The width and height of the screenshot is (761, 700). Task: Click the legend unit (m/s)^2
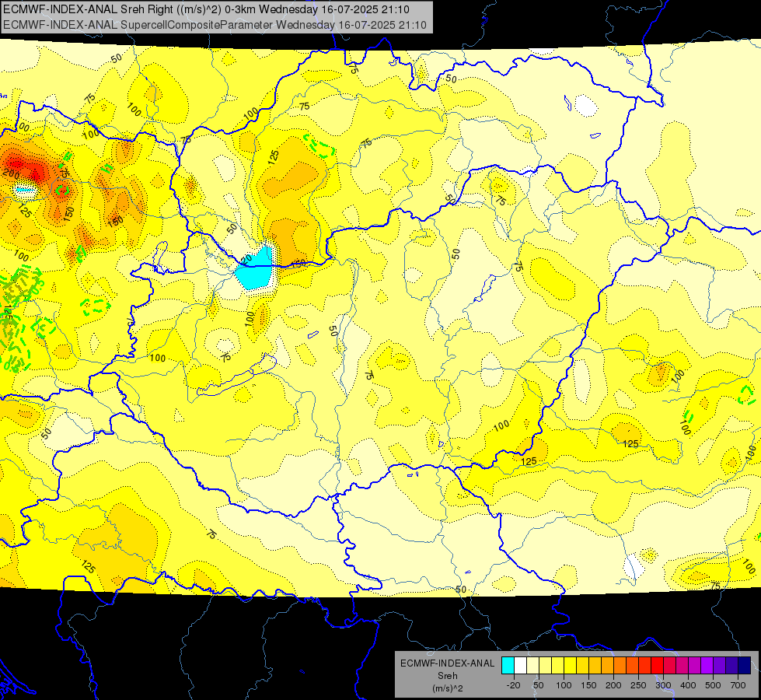448,688
